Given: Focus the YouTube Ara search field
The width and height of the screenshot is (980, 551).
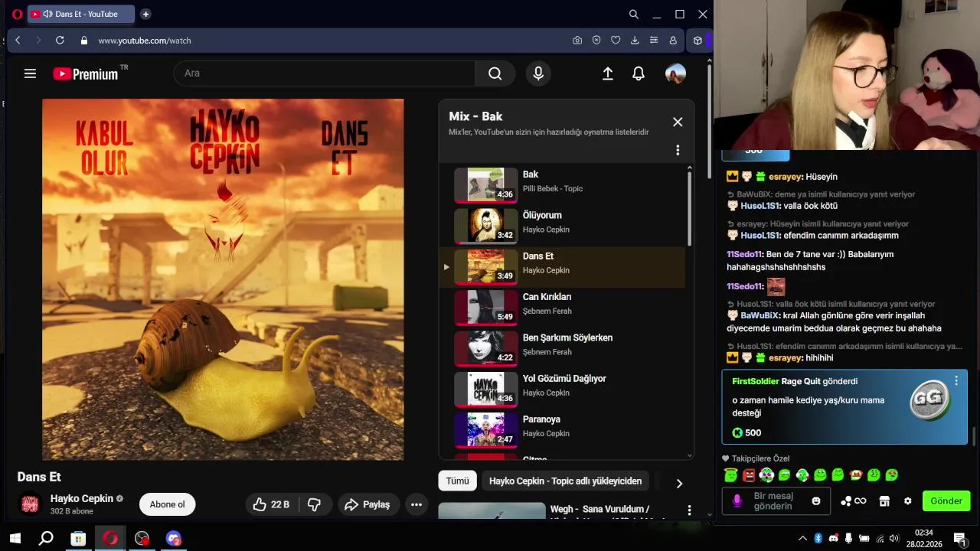Looking at the screenshot, I should pyautogui.click(x=325, y=73).
